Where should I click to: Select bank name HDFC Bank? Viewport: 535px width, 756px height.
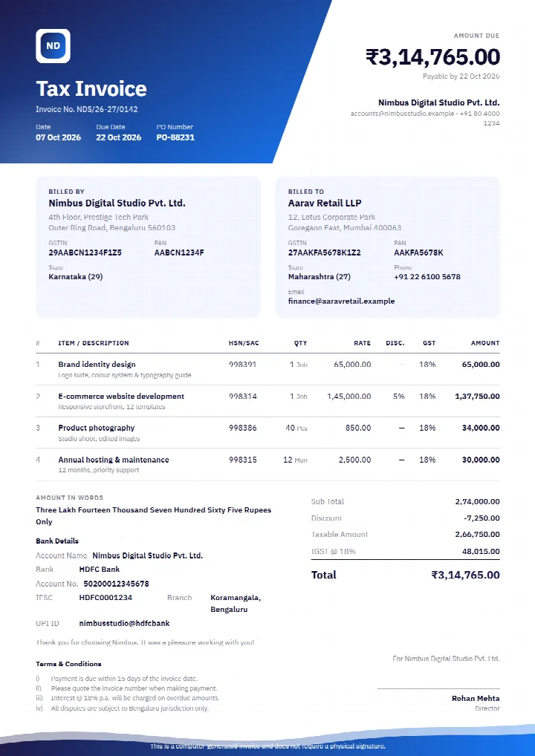coord(100,570)
